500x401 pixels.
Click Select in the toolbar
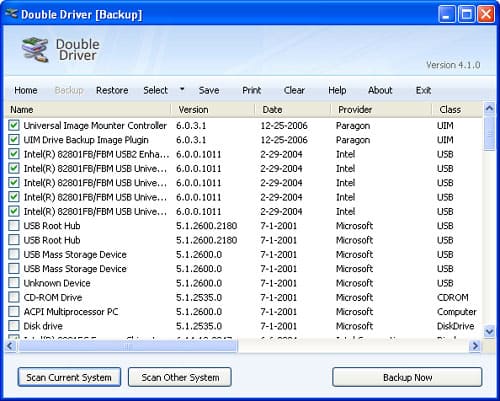click(x=155, y=90)
